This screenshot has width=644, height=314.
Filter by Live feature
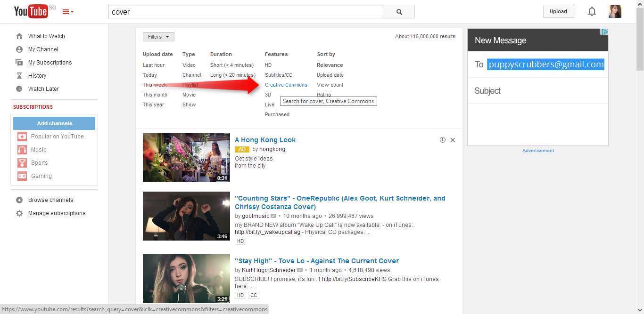pos(270,105)
